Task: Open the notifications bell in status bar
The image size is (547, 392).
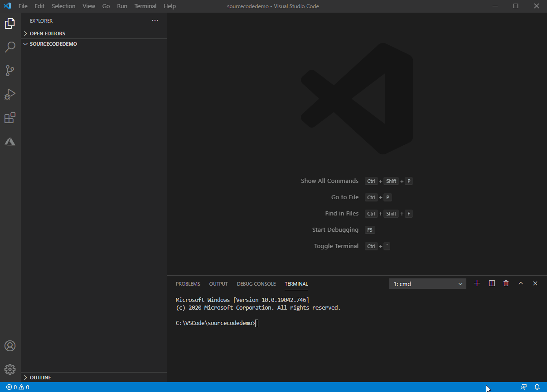Action: click(x=537, y=387)
